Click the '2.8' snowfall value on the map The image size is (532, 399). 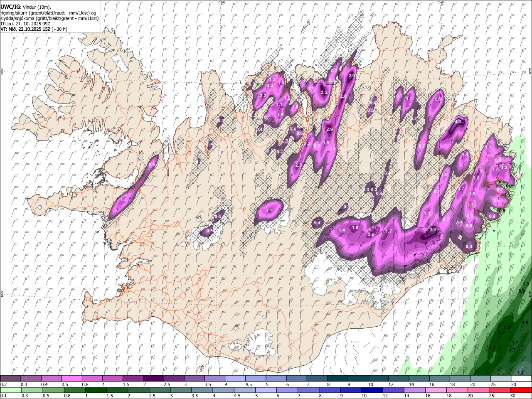[343, 96]
